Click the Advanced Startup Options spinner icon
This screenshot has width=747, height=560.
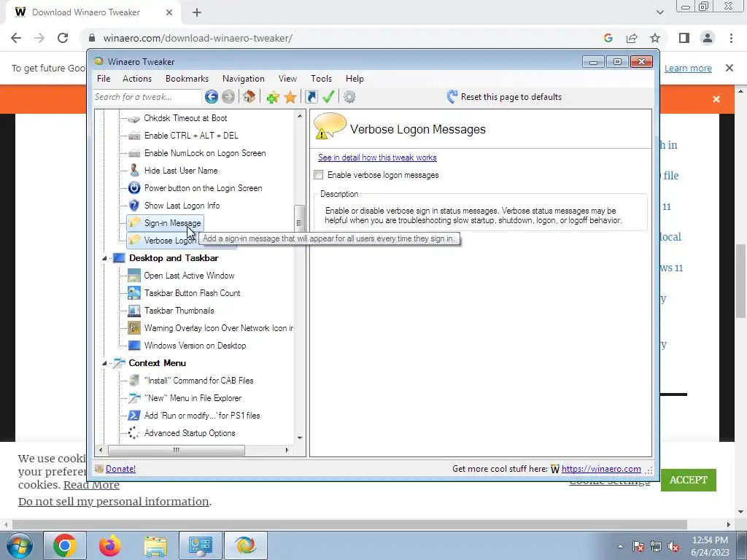(x=134, y=433)
